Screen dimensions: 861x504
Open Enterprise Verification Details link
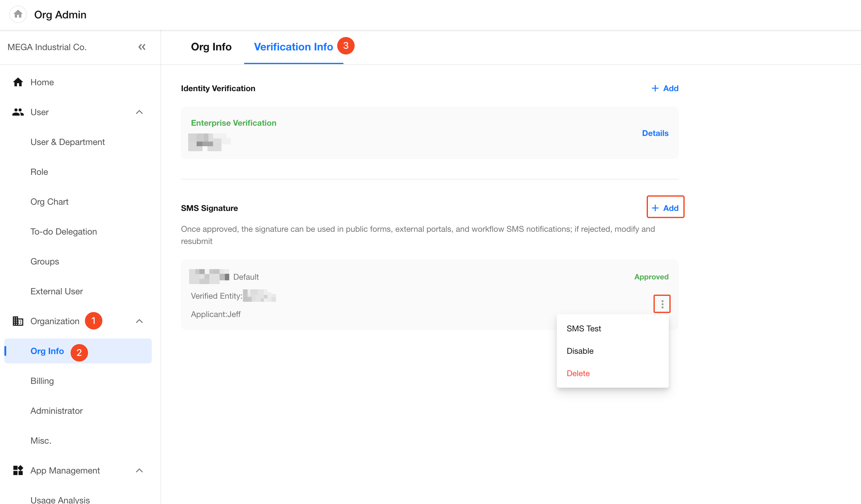(x=655, y=133)
